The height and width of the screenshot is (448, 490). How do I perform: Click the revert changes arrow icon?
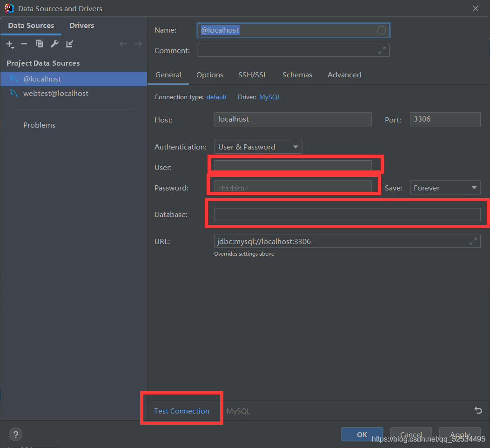tap(478, 410)
